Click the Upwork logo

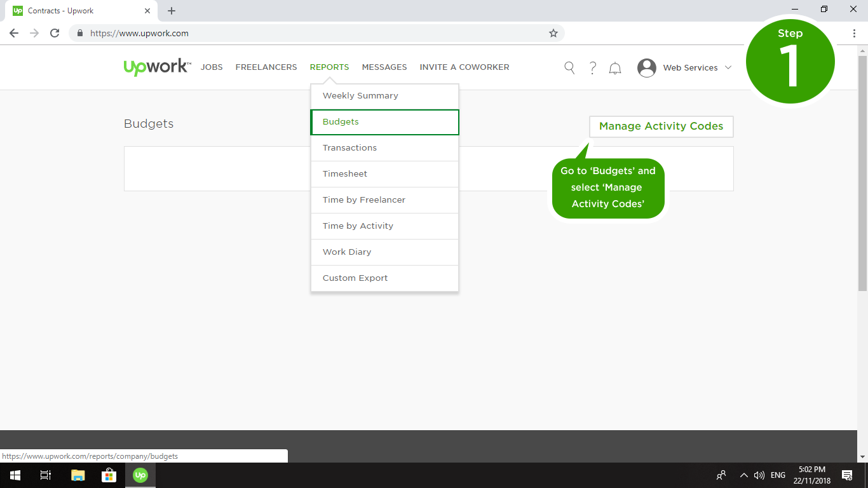click(156, 67)
